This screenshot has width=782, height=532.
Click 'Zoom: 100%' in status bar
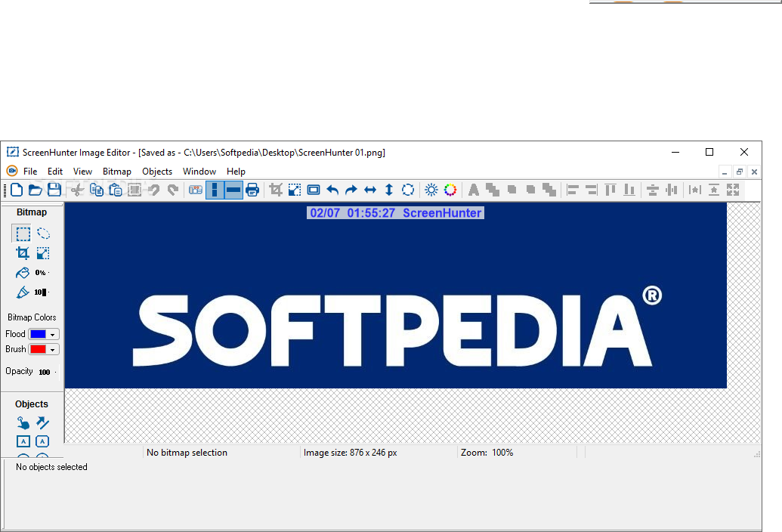tap(487, 453)
